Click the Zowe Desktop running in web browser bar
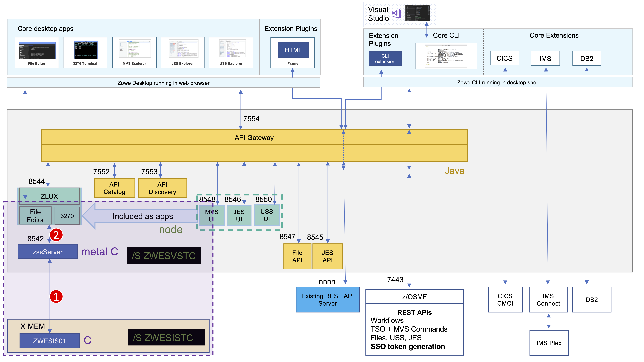Viewport: 644px width, 362px height. [163, 83]
